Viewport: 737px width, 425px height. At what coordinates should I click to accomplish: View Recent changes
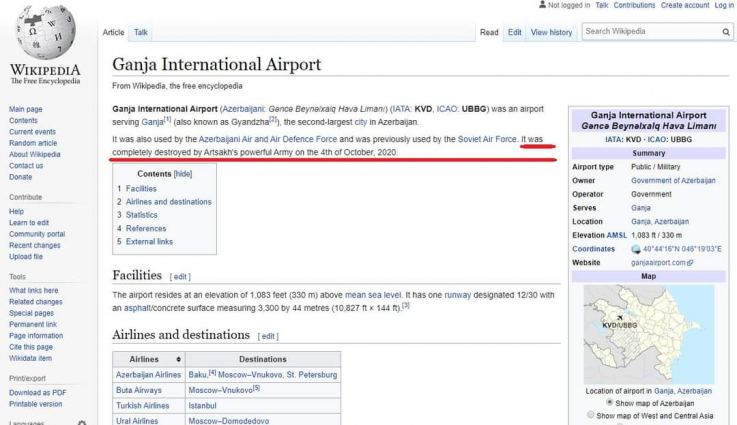click(34, 245)
